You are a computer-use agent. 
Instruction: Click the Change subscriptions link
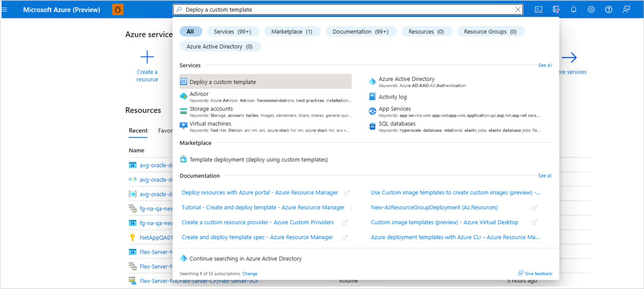250,274
